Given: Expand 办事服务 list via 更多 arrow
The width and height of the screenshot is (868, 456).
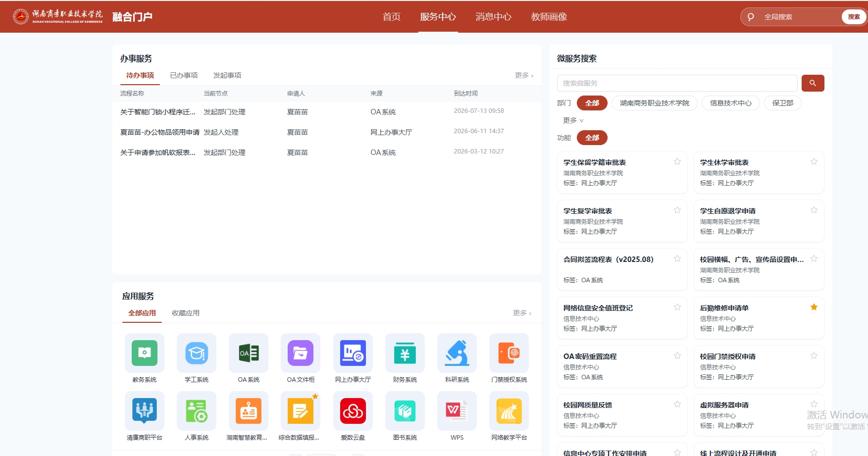Looking at the screenshot, I should 524,75.
